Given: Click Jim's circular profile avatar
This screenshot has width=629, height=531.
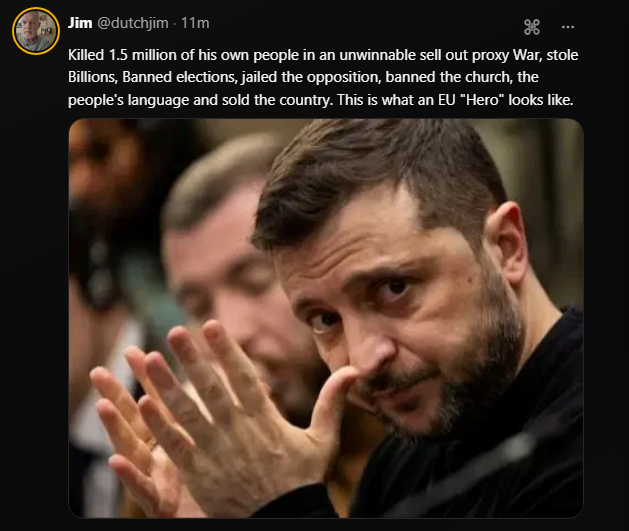Looking at the screenshot, I should click(x=36, y=31).
